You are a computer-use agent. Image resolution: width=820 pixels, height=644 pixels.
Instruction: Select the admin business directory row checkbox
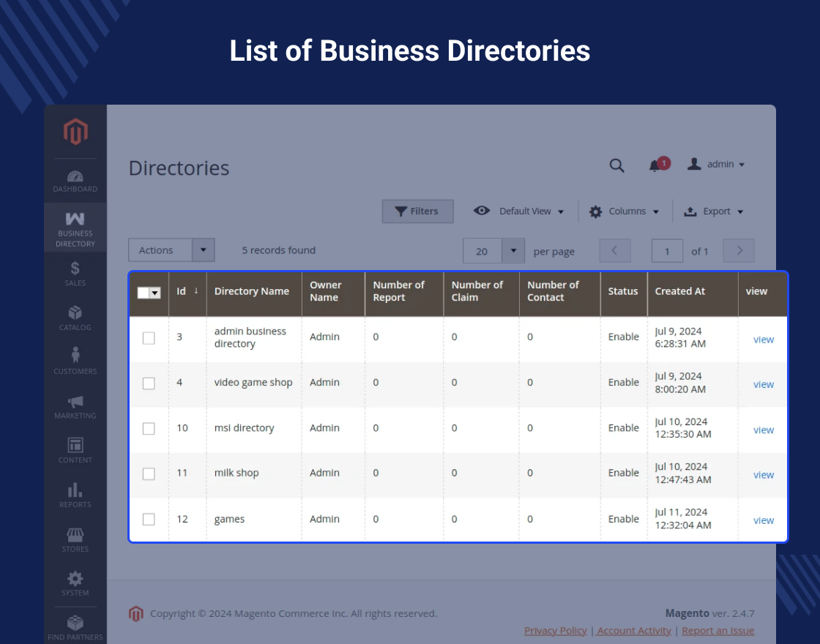coord(149,338)
